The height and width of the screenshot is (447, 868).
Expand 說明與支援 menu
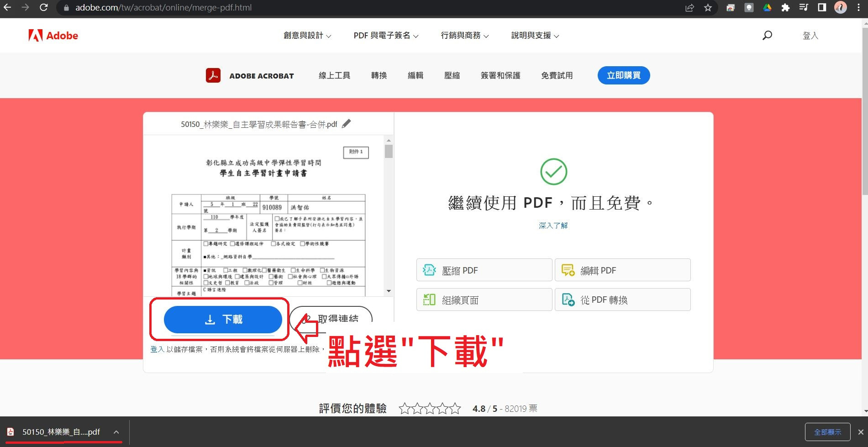click(x=535, y=36)
